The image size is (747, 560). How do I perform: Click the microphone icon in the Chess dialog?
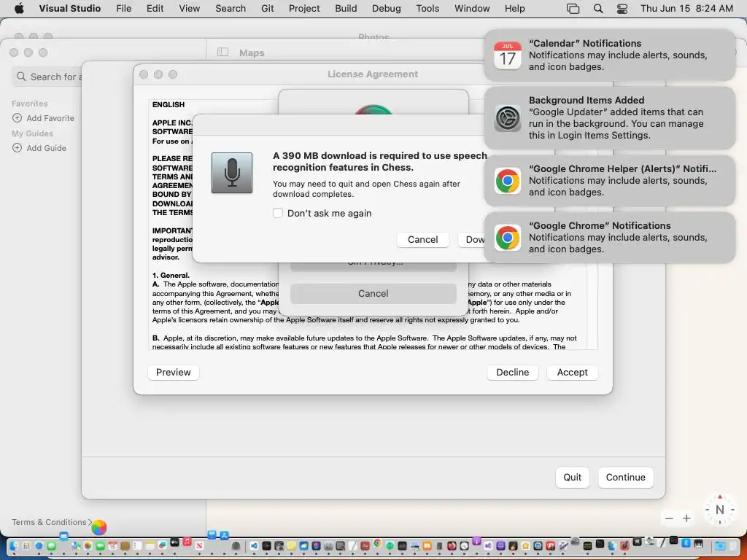tap(232, 173)
